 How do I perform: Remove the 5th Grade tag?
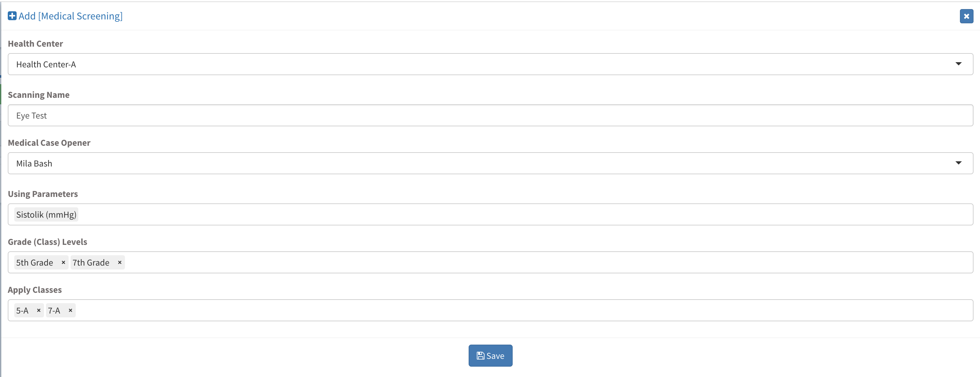tap(63, 262)
